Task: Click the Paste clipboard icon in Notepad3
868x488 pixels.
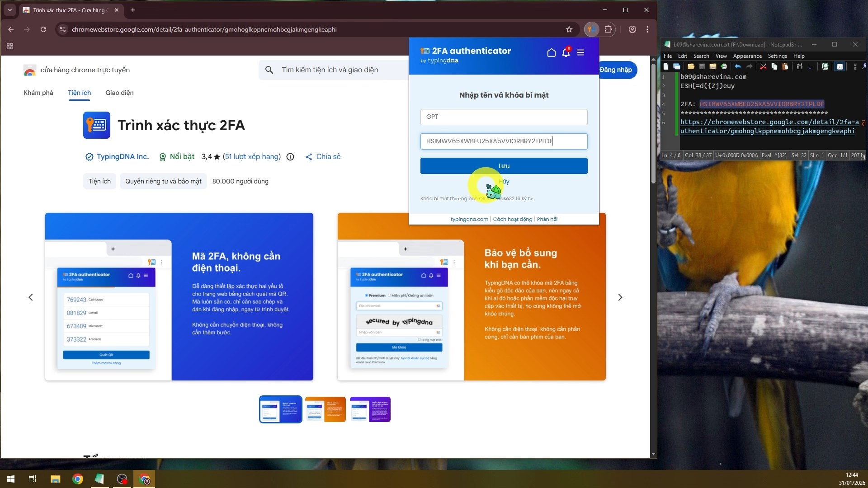Action: click(x=785, y=66)
